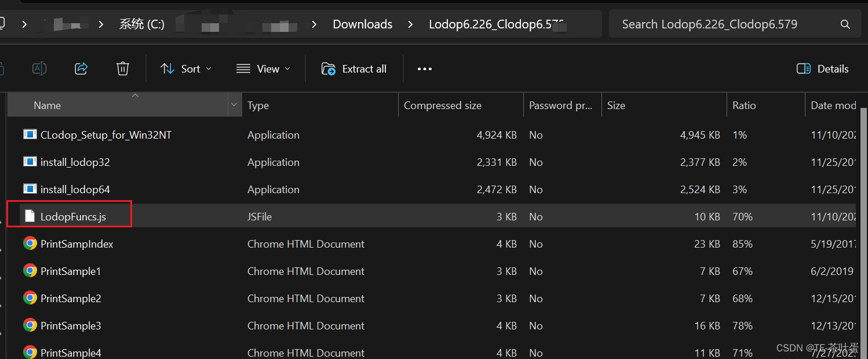
Task: Click the Chrome icon of PrintSample2
Action: [30, 298]
